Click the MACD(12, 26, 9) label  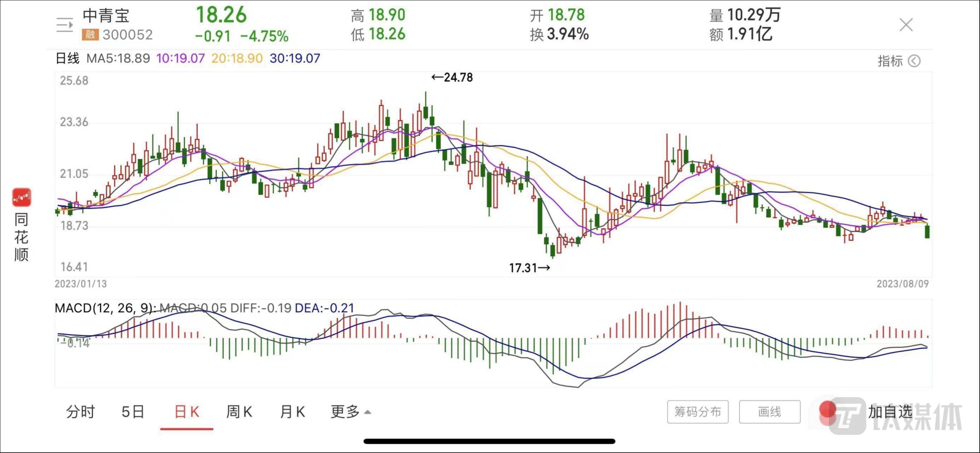point(105,308)
